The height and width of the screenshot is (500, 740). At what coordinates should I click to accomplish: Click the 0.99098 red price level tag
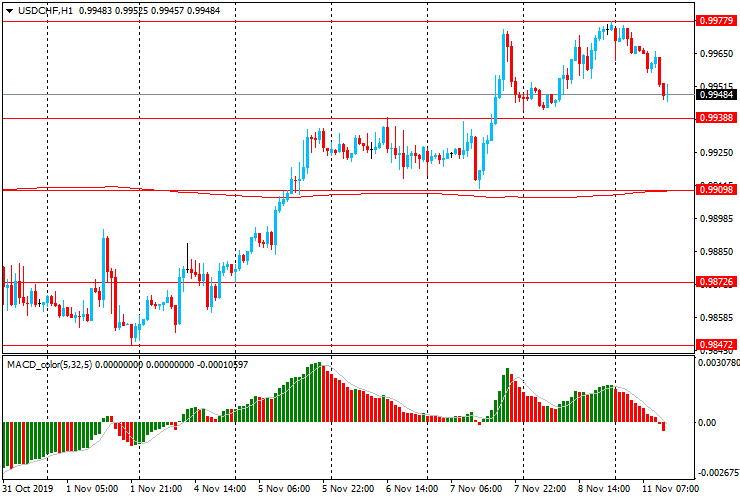click(x=716, y=190)
